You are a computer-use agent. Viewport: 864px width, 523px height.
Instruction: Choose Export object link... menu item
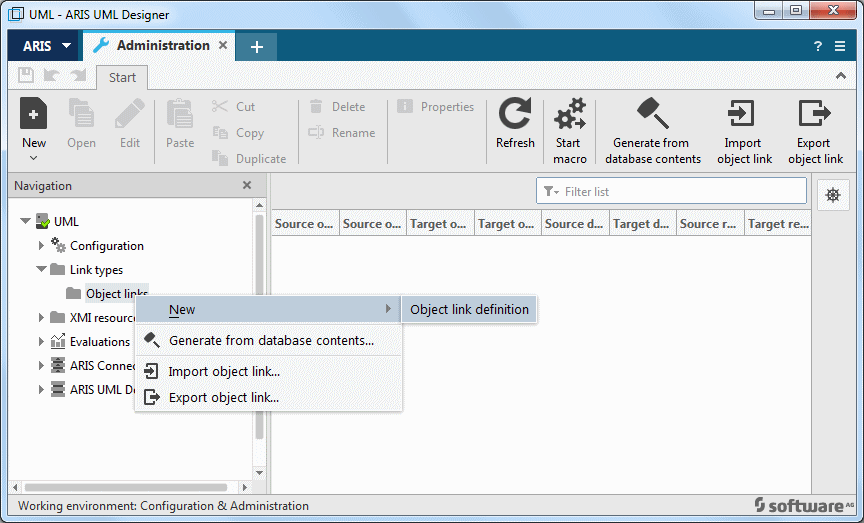click(x=268, y=397)
